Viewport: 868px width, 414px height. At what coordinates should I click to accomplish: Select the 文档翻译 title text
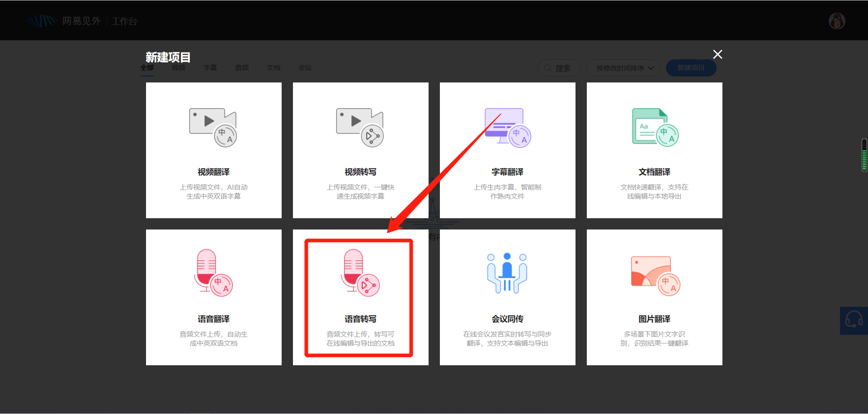(x=654, y=172)
